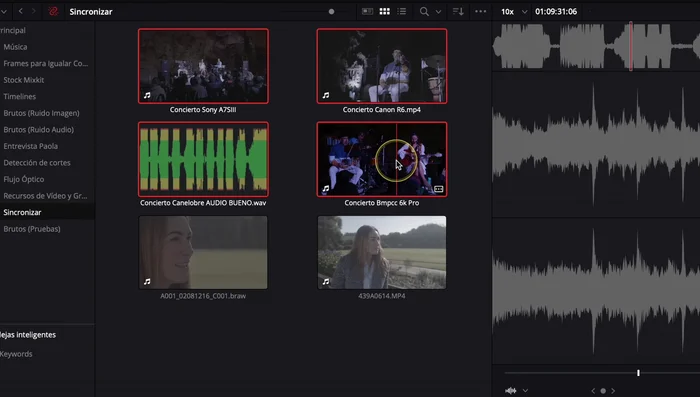This screenshot has width=700, height=397.
Task: Select the Stock Mixkit bin
Action: [24, 80]
